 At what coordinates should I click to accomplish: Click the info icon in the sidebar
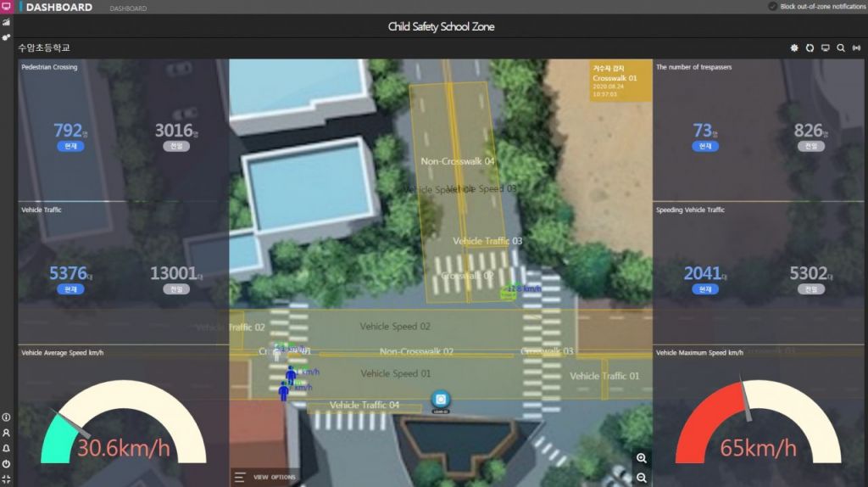pyautogui.click(x=6, y=417)
